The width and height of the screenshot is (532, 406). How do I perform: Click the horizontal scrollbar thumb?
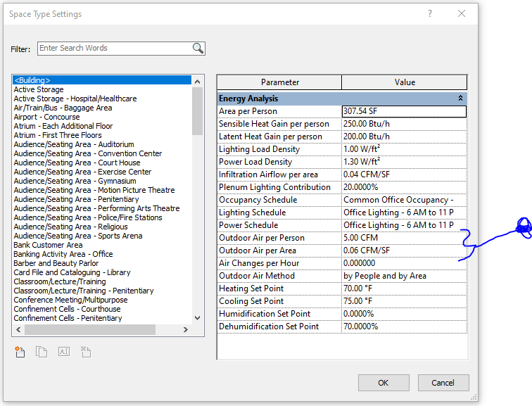point(90,329)
